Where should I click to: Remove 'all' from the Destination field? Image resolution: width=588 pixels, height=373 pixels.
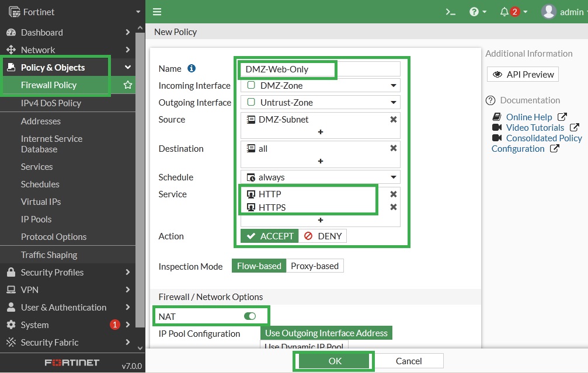394,148
